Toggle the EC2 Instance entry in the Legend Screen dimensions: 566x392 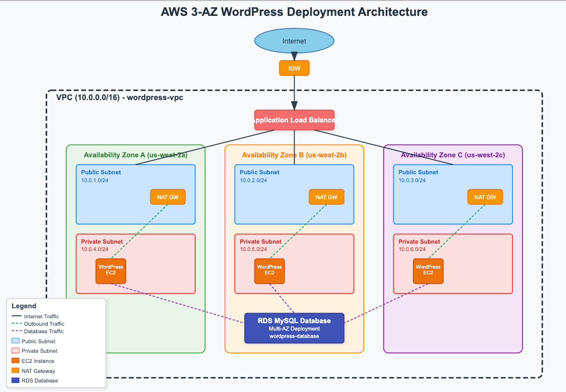(x=14, y=361)
